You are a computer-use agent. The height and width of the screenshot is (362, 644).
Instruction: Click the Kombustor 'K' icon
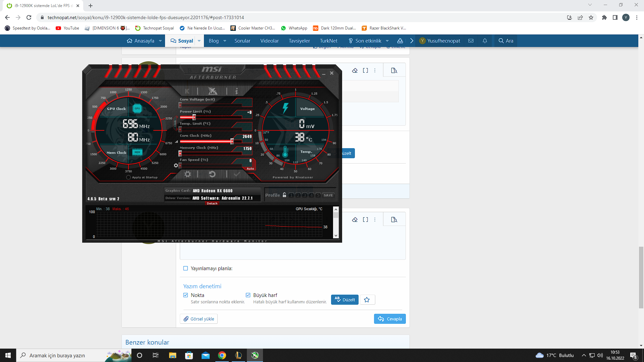point(187,91)
